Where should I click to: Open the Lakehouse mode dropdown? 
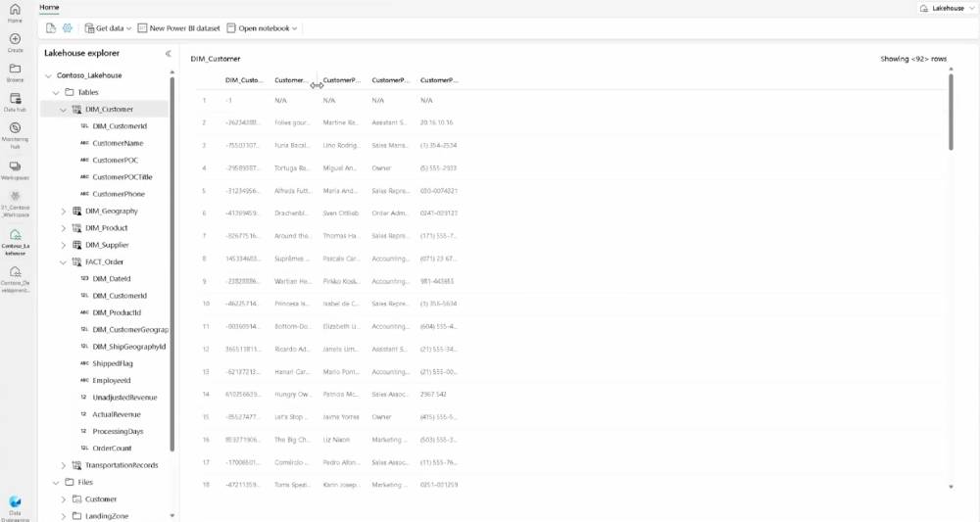[947, 8]
